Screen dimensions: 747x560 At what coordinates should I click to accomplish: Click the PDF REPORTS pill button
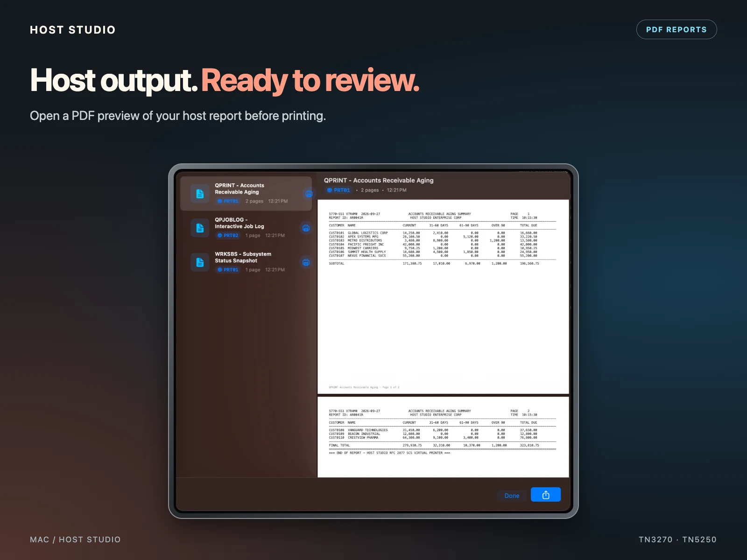point(677,29)
